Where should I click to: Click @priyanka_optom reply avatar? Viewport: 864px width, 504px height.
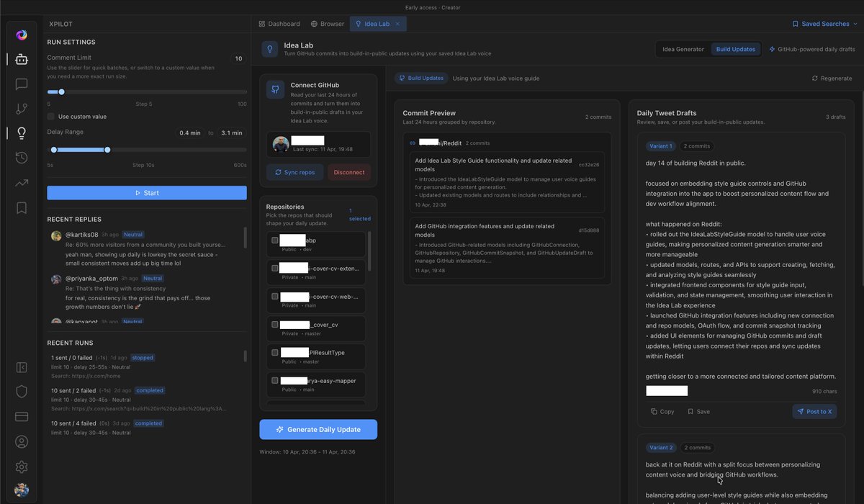point(56,279)
